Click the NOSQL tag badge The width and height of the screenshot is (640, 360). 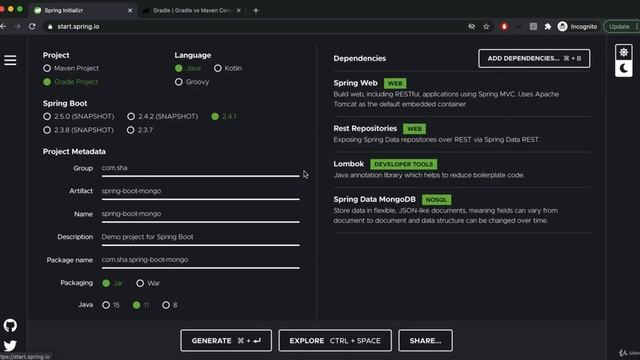point(436,200)
